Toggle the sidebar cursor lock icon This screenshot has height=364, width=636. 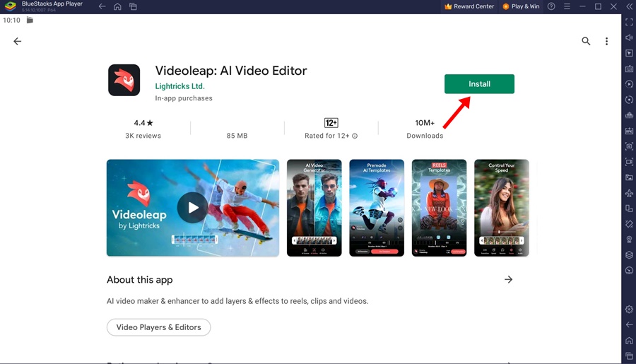tap(629, 53)
